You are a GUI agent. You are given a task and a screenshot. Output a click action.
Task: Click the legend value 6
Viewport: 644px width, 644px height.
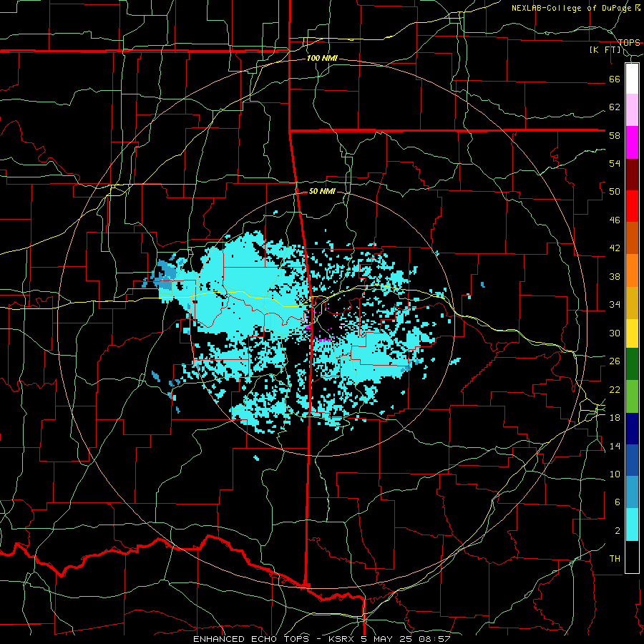point(618,502)
